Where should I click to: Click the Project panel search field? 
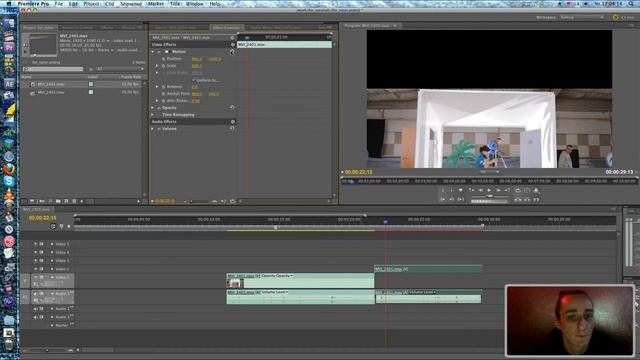[x=53, y=69]
